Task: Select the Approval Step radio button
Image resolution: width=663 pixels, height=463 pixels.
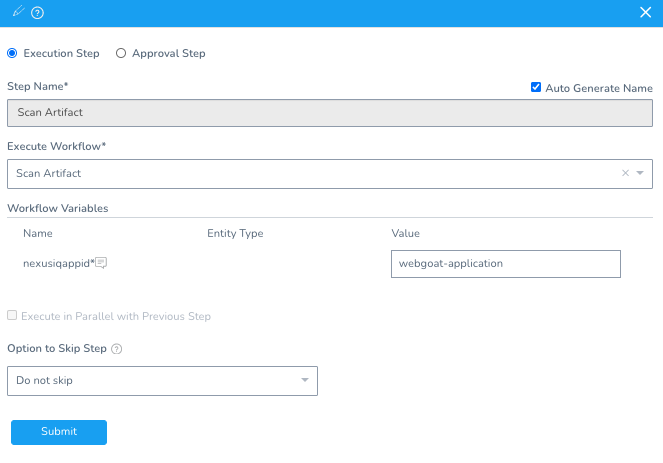Action: (x=121, y=53)
